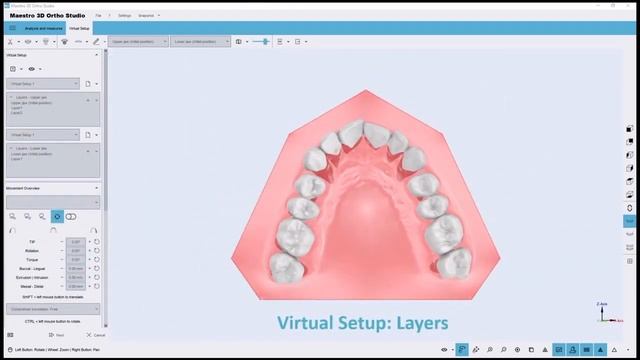
Task: Open the hamburger menu in blue bar
Action: (x=13, y=28)
